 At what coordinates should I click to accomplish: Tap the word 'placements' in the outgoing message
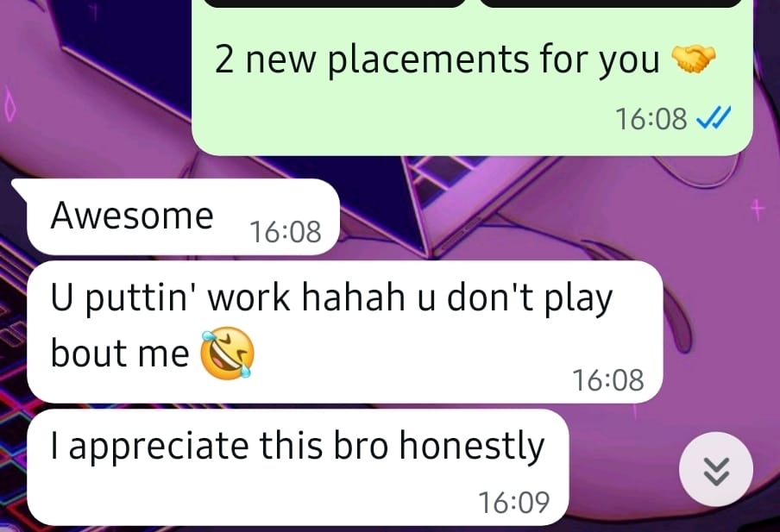click(x=428, y=59)
